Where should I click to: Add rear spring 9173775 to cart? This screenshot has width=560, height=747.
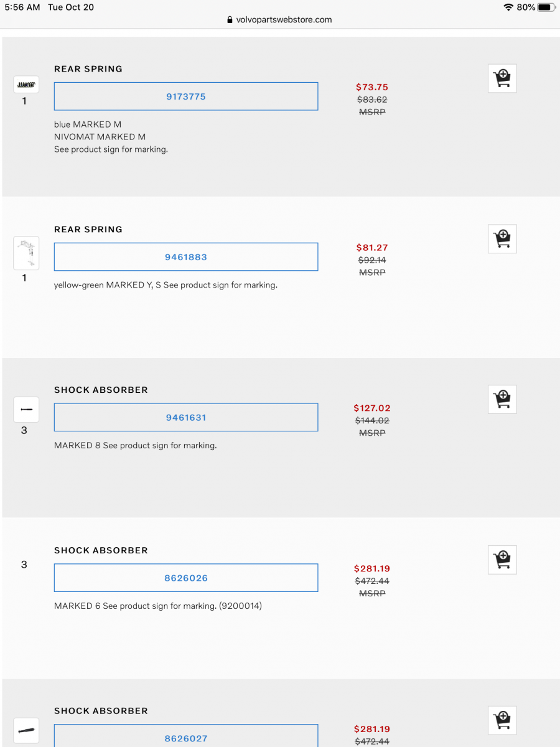click(502, 78)
